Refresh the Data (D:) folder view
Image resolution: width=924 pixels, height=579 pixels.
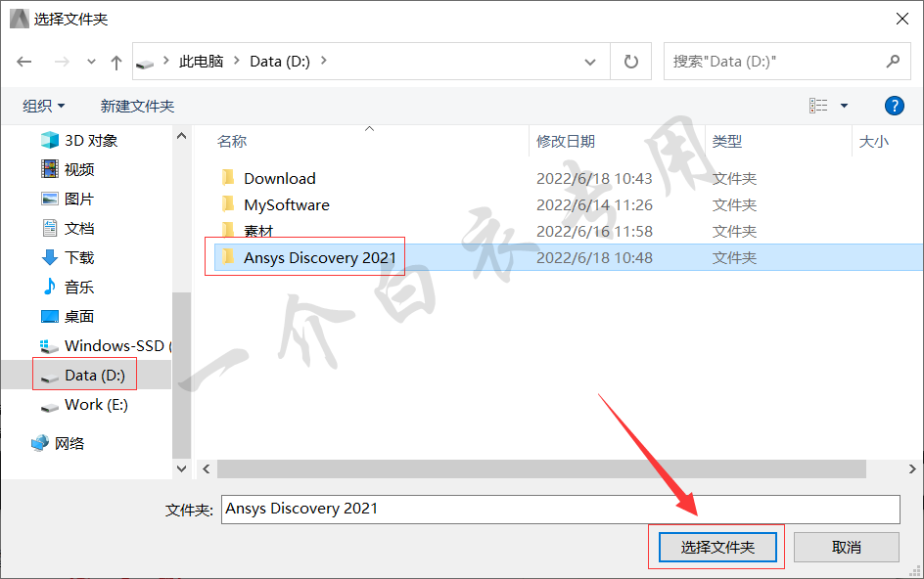point(630,62)
